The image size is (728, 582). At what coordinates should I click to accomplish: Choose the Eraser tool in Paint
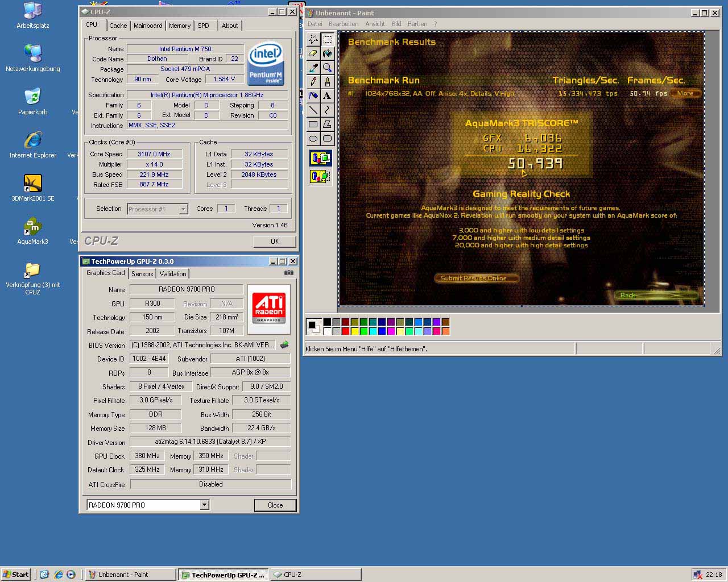click(x=313, y=53)
